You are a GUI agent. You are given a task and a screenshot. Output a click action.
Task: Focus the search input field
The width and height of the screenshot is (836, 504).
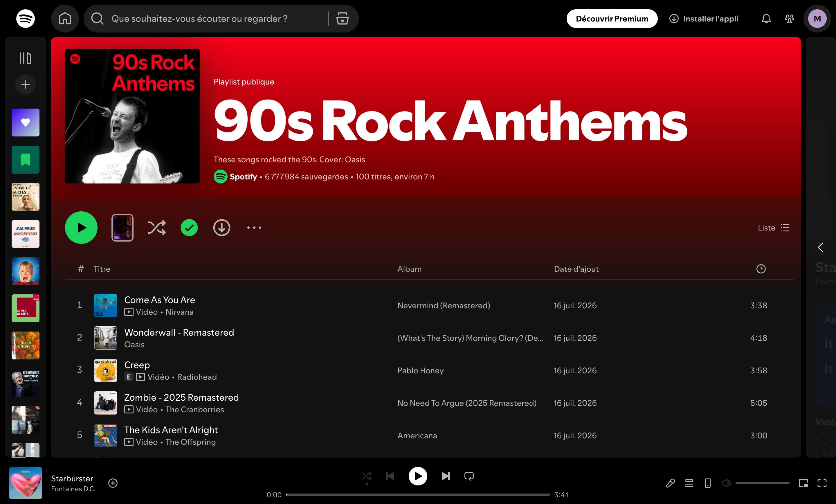click(217, 19)
